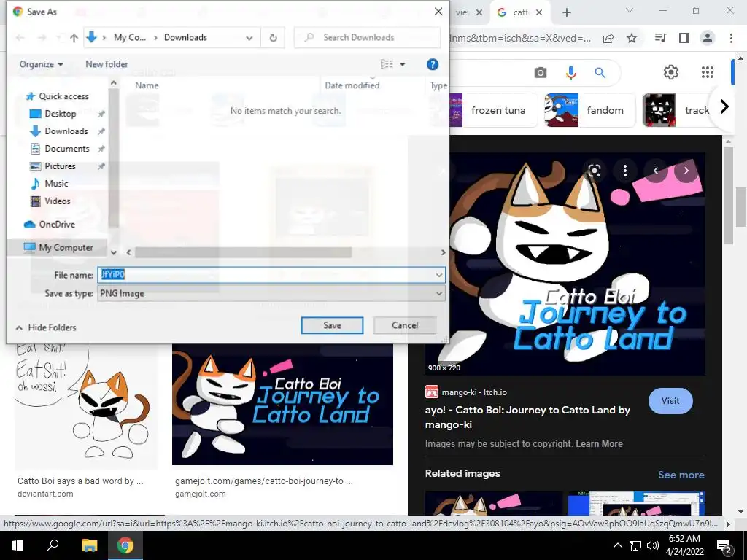Screen dimensions: 747x560
Task: Click the My Co... breadcrumb segment
Action: pos(130,38)
